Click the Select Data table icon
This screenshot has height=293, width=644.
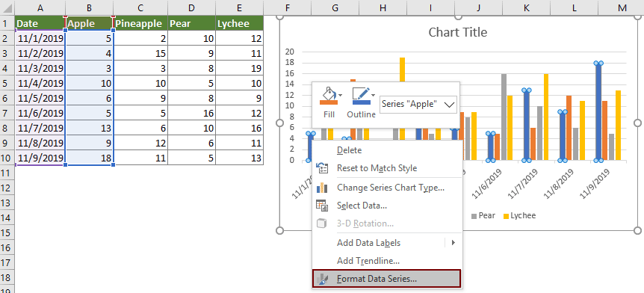(322, 206)
